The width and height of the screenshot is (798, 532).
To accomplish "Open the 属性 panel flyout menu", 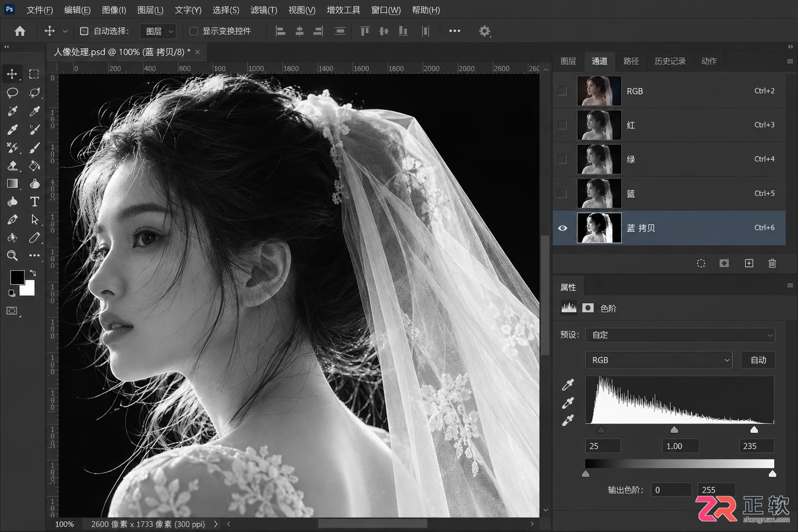I will [x=790, y=285].
